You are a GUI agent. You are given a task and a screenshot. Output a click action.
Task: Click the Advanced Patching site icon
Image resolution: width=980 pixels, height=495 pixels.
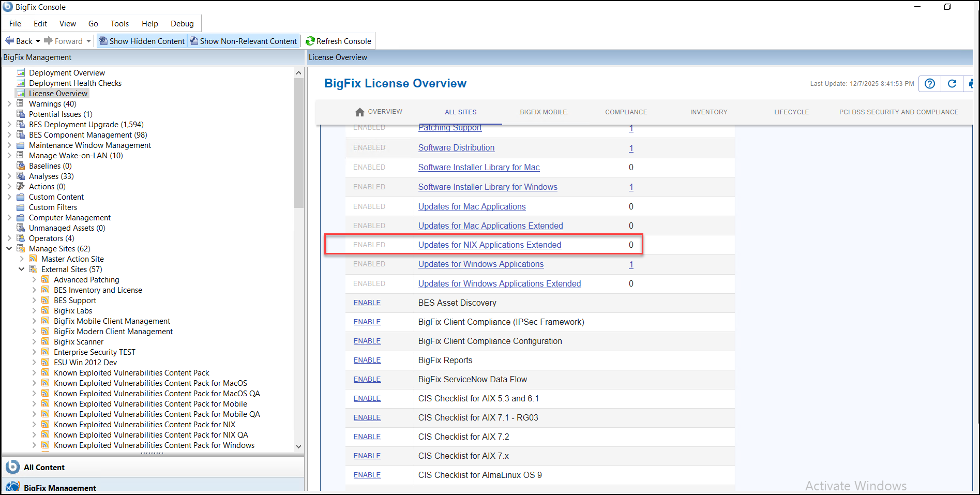tap(46, 280)
